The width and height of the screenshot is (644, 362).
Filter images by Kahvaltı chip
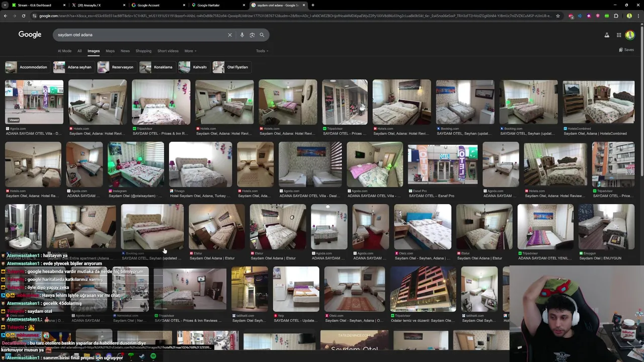pos(193,67)
